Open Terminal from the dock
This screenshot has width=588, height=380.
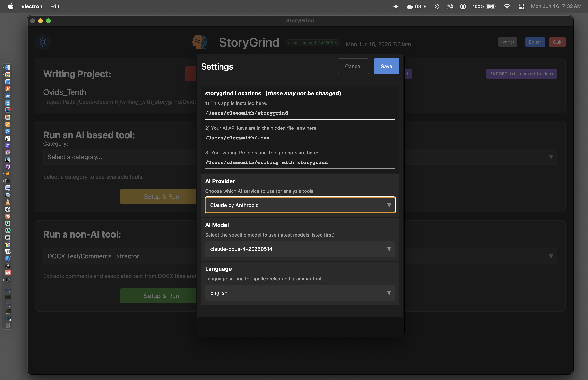8,181
